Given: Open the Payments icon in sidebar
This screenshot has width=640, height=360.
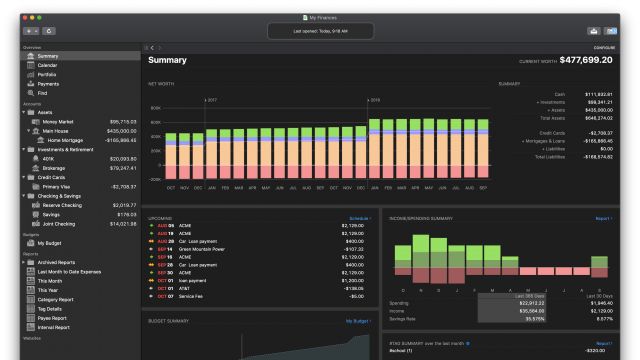Looking at the screenshot, I should tap(31, 84).
